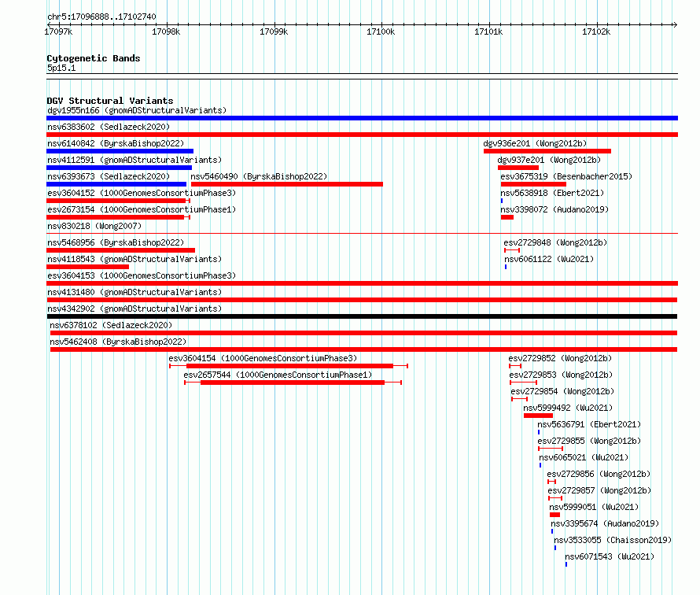Click the red bar under nsv5999492
The image size is (700, 595).
point(539,416)
